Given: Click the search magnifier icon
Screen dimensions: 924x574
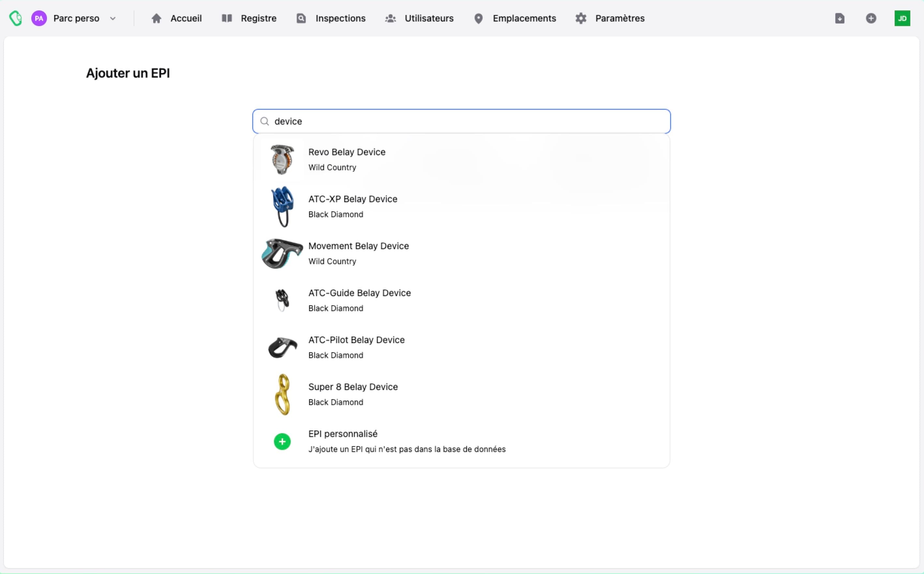Looking at the screenshot, I should click(264, 121).
